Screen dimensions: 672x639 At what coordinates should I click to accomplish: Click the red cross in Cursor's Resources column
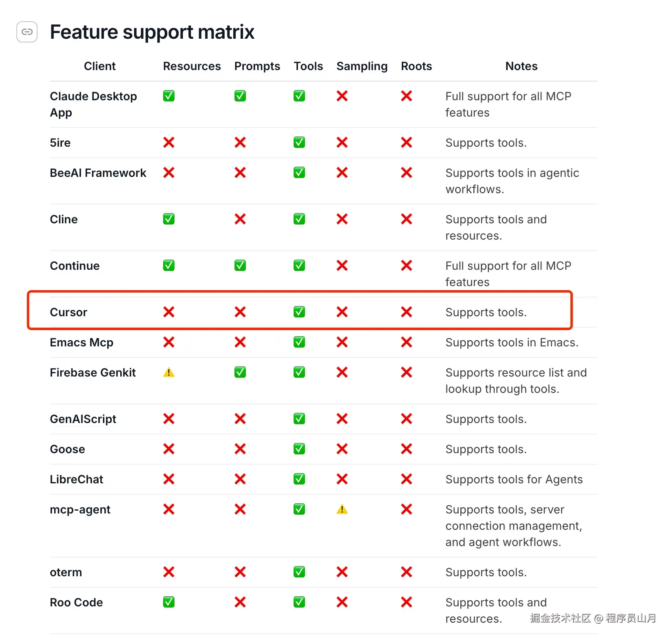(169, 312)
